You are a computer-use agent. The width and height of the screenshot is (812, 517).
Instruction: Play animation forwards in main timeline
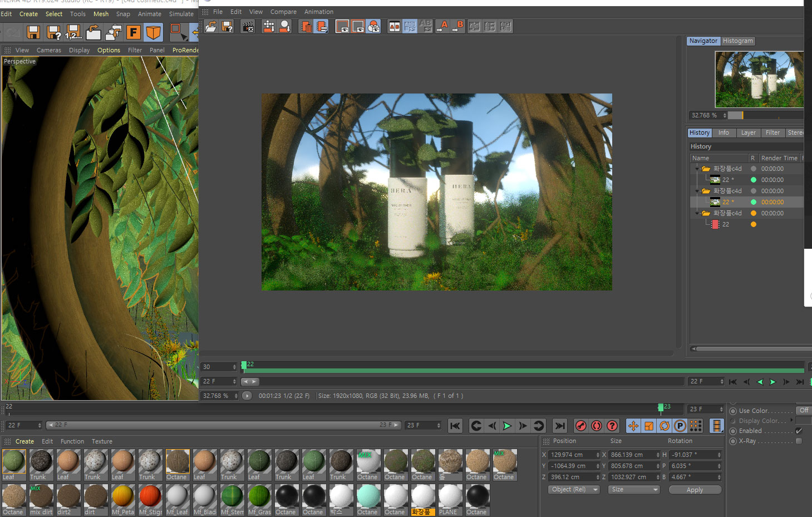(507, 426)
